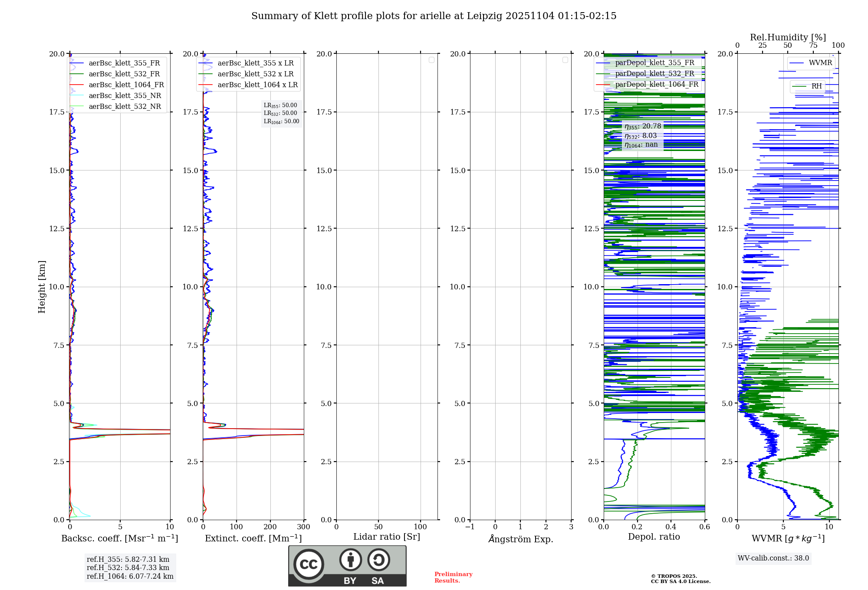Image resolution: width=868 pixels, height=590 pixels.
Task: Click the aerBsc_klett_532 x LR legend entry
Action: coord(255,74)
